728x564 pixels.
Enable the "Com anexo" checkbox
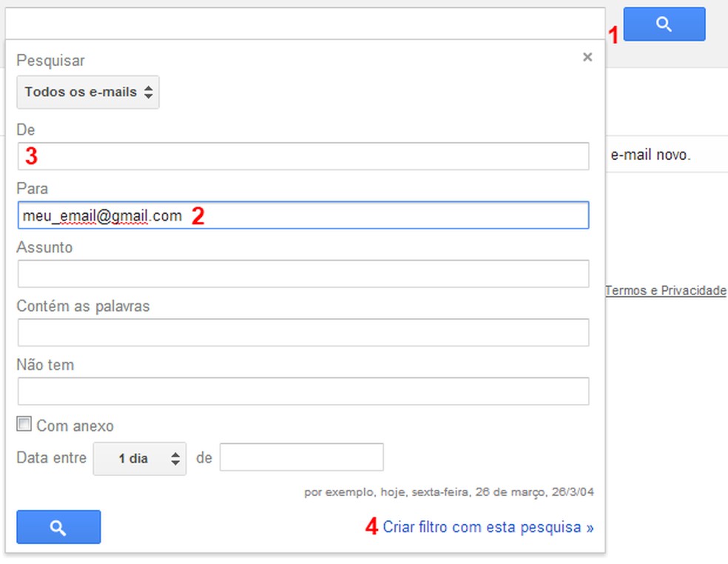coord(24,425)
